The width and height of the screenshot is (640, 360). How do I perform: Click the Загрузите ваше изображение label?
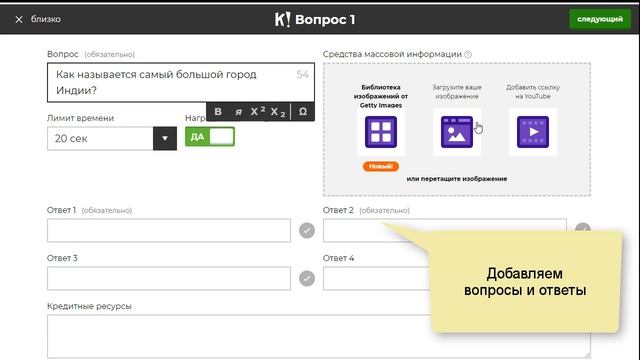[457, 92]
